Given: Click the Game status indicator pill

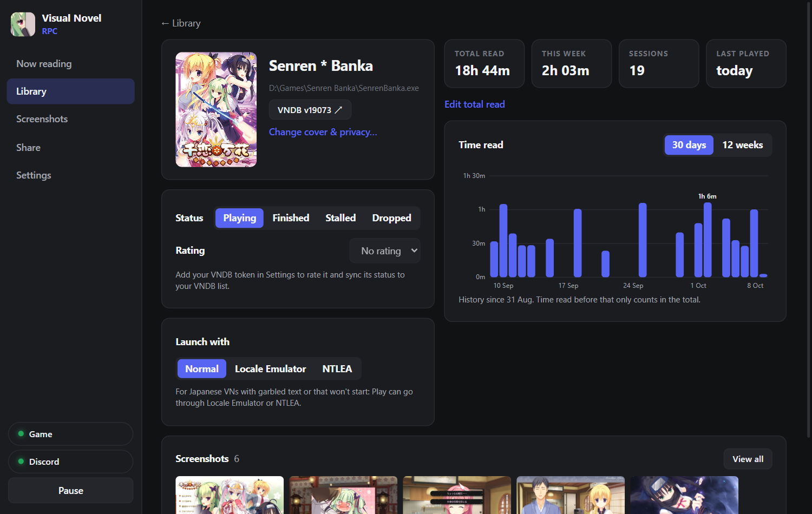Looking at the screenshot, I should click(71, 434).
